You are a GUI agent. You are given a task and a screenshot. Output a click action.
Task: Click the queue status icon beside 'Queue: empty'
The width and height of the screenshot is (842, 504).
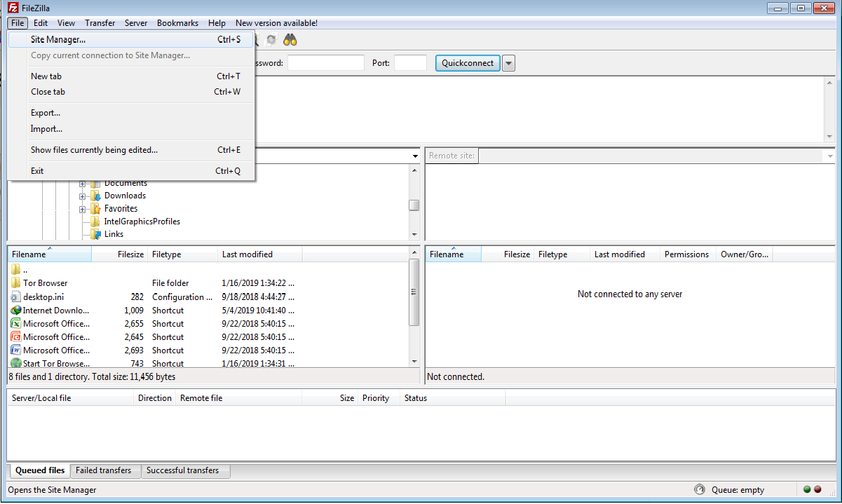coord(699,489)
